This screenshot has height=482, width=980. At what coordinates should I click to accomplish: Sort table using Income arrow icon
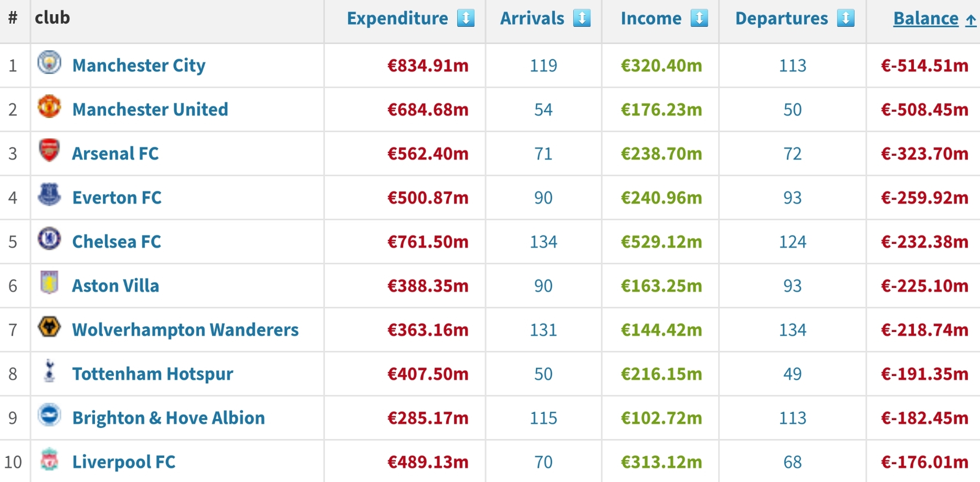tap(699, 18)
